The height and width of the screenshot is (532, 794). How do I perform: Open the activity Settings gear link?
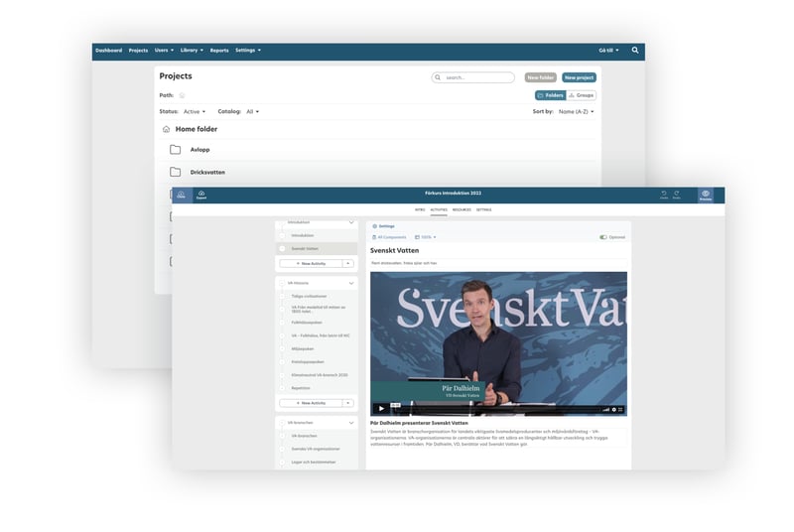[x=383, y=226]
